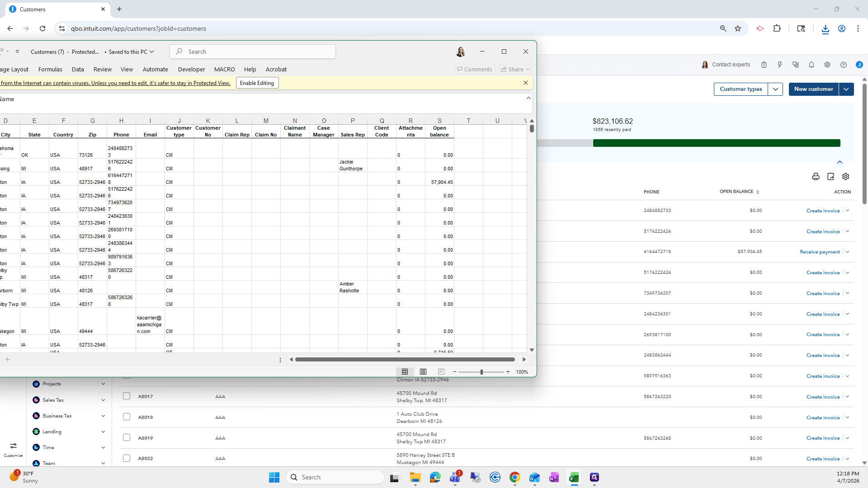Check the box for customer A8022
Viewport: 868px width, 488px height.
(127, 458)
